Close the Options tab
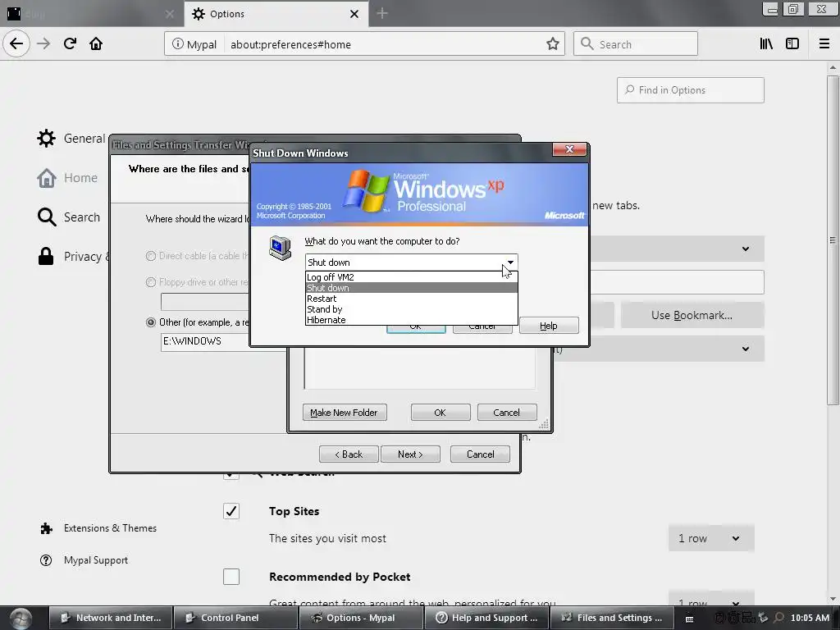This screenshot has width=840, height=630. [354, 14]
